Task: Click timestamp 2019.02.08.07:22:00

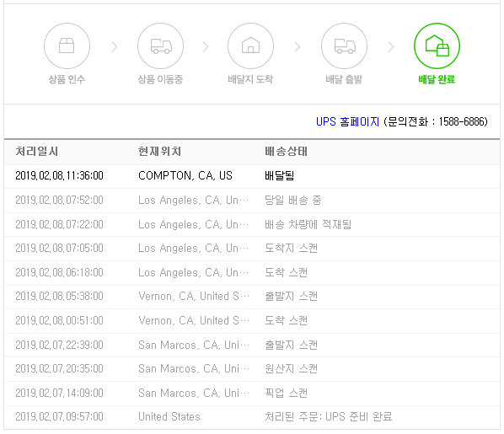Action: click(60, 224)
